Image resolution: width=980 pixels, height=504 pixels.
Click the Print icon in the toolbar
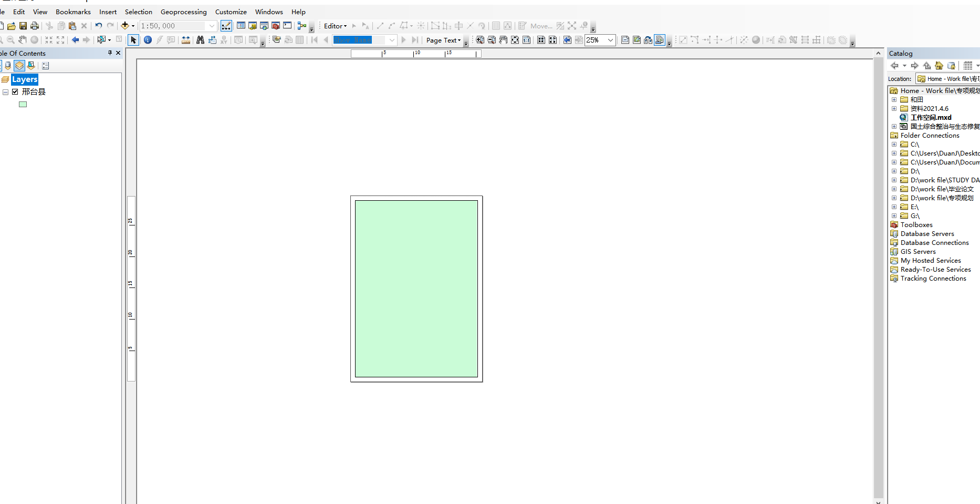tap(35, 26)
